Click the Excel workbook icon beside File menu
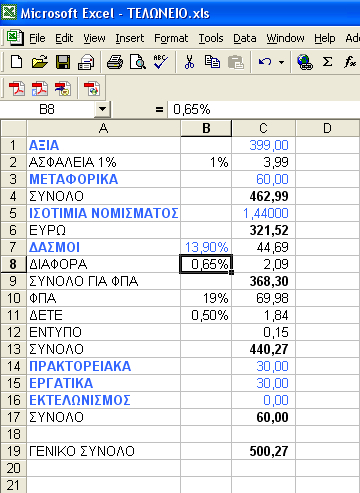Viewport: 360px width, 493px height. pyautogui.click(x=15, y=37)
